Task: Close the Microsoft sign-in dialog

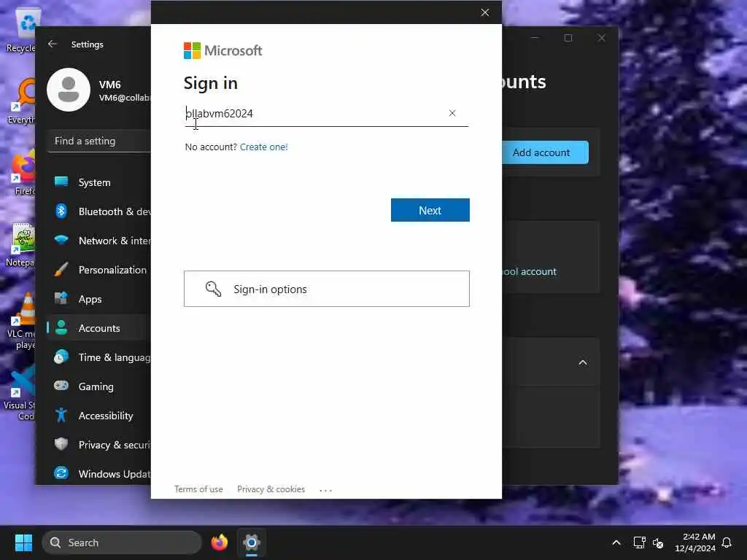Action: point(485,12)
